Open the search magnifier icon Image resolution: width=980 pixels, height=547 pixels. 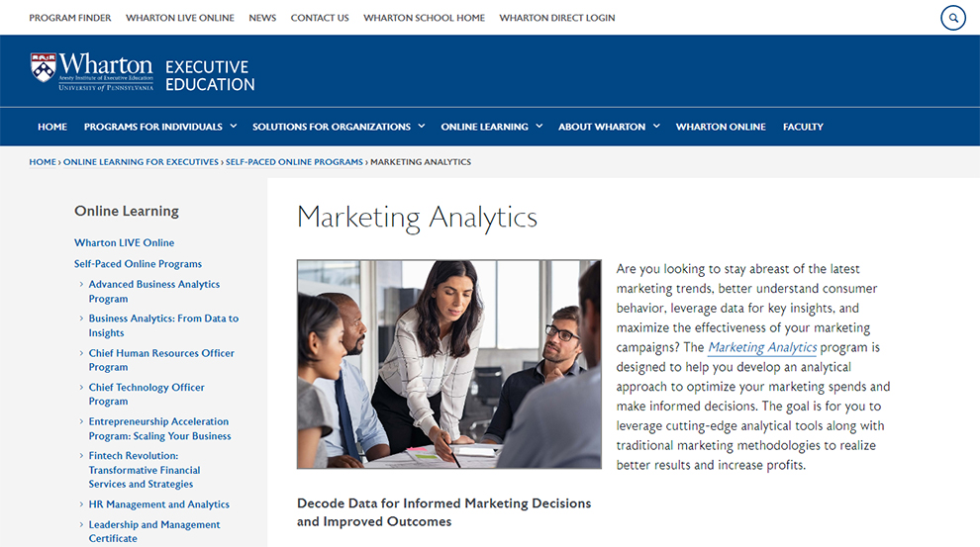[x=953, y=18]
